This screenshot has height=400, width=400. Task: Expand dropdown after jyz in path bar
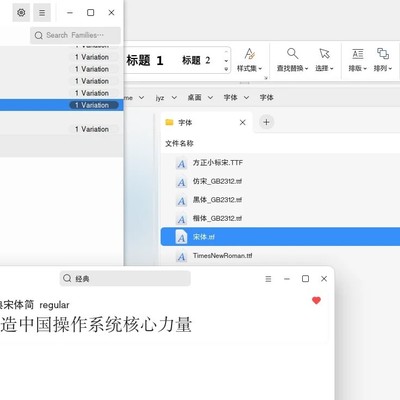click(174, 98)
